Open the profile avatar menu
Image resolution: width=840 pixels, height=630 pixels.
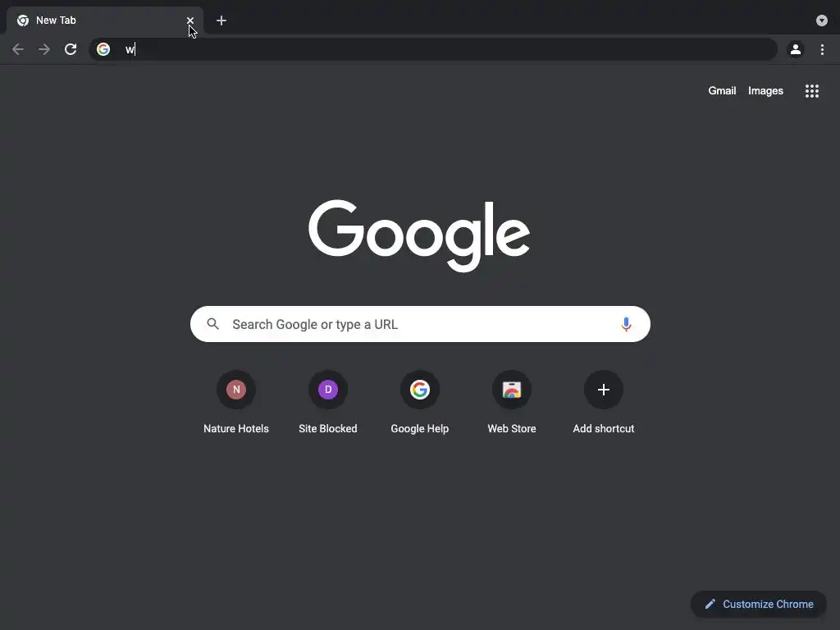[796, 49]
